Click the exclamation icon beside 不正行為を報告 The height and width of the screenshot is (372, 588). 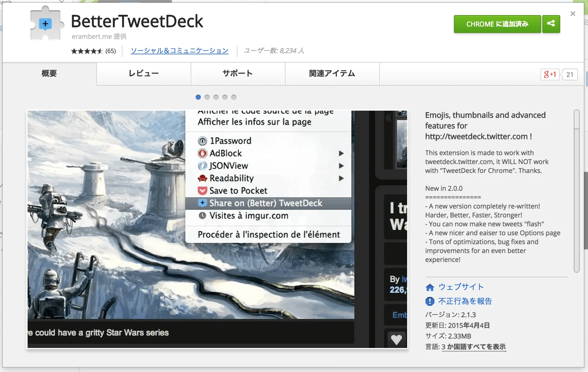430,301
